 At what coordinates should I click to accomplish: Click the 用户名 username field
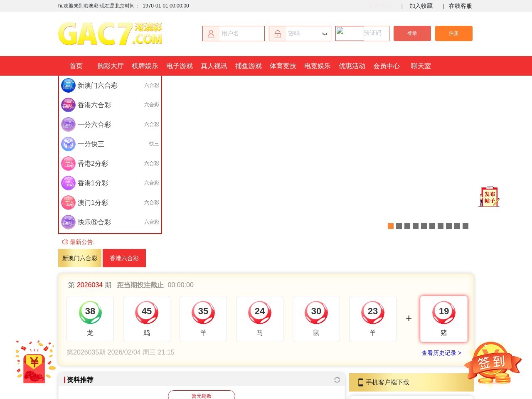234,33
